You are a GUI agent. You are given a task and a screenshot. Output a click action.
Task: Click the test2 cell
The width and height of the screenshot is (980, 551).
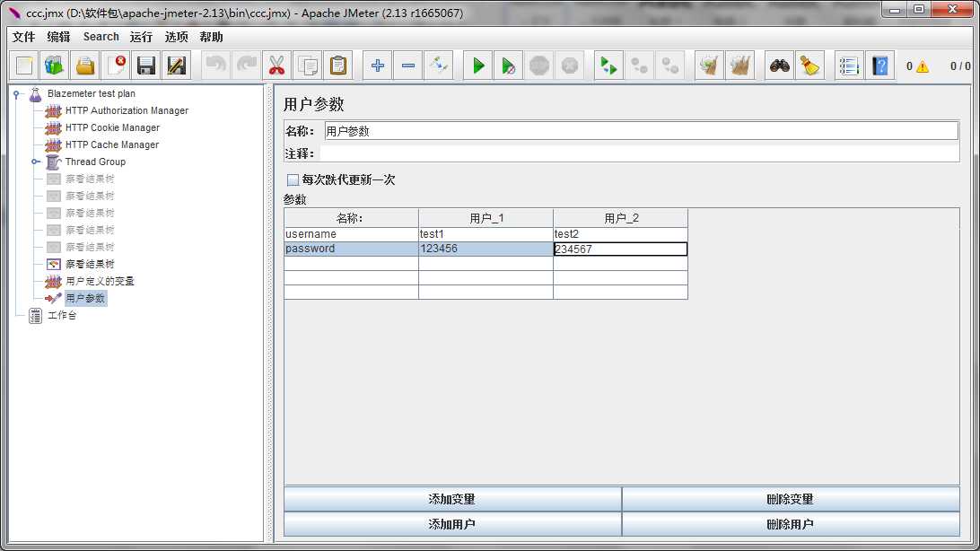[620, 234]
